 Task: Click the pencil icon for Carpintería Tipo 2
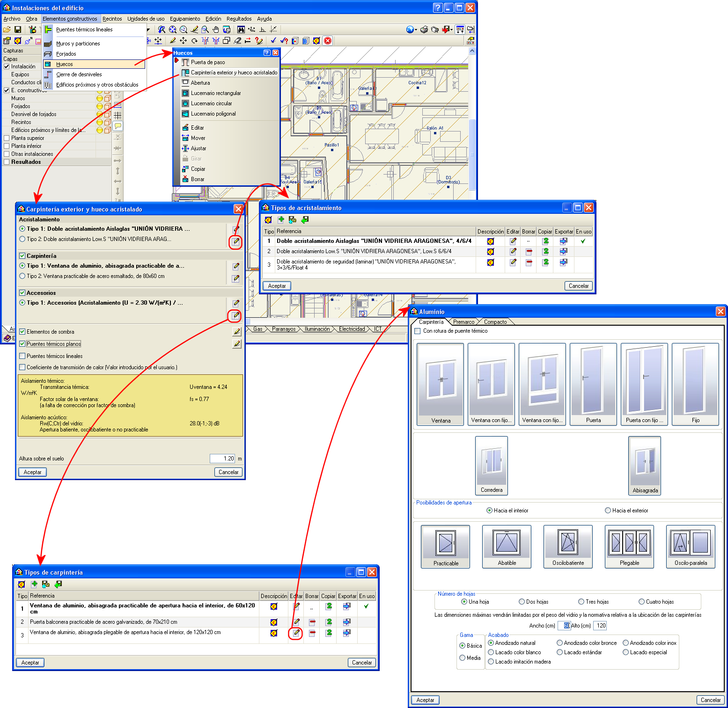pyautogui.click(x=236, y=278)
